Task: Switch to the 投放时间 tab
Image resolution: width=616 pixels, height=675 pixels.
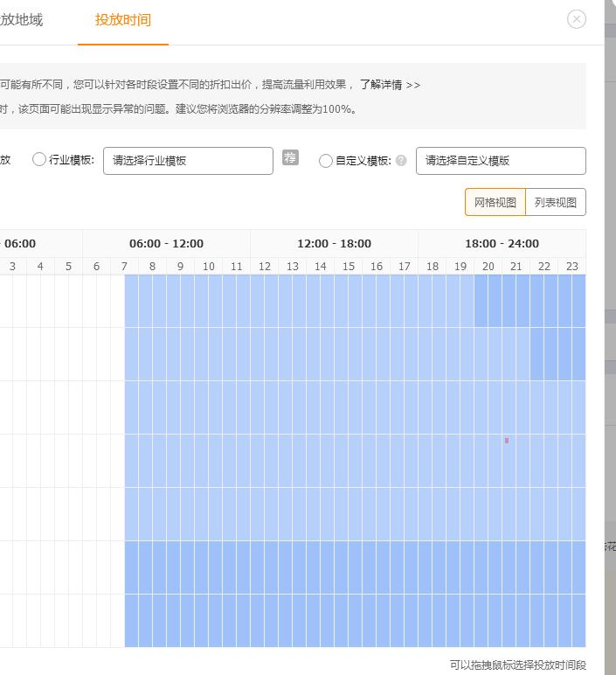Action: tap(123, 20)
